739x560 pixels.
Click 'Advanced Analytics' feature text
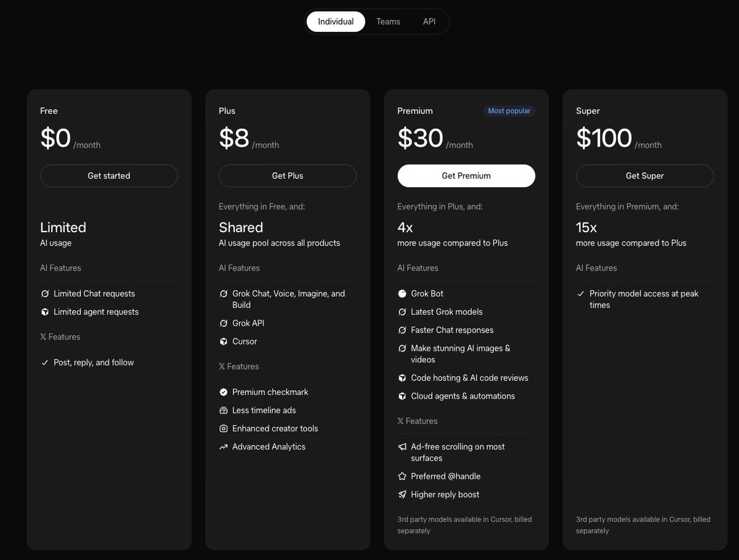(269, 447)
